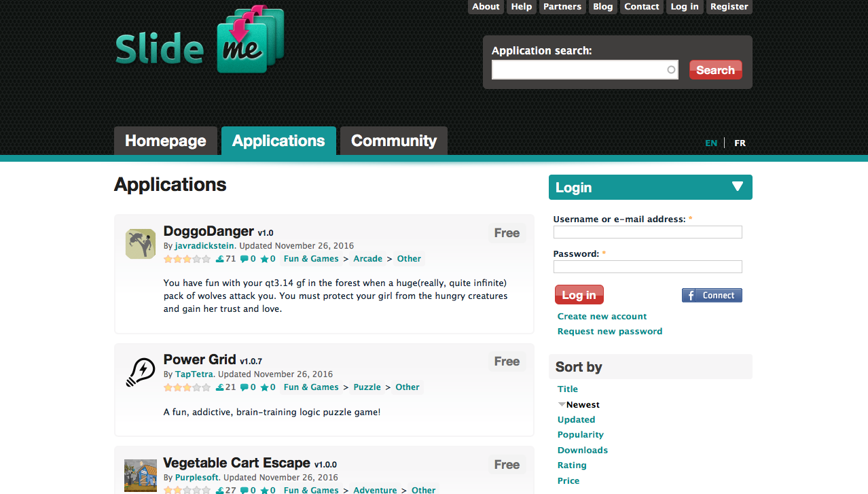This screenshot has width=868, height=494.
Task: Click the DoggoDanger comments bubble icon
Action: coord(244,259)
